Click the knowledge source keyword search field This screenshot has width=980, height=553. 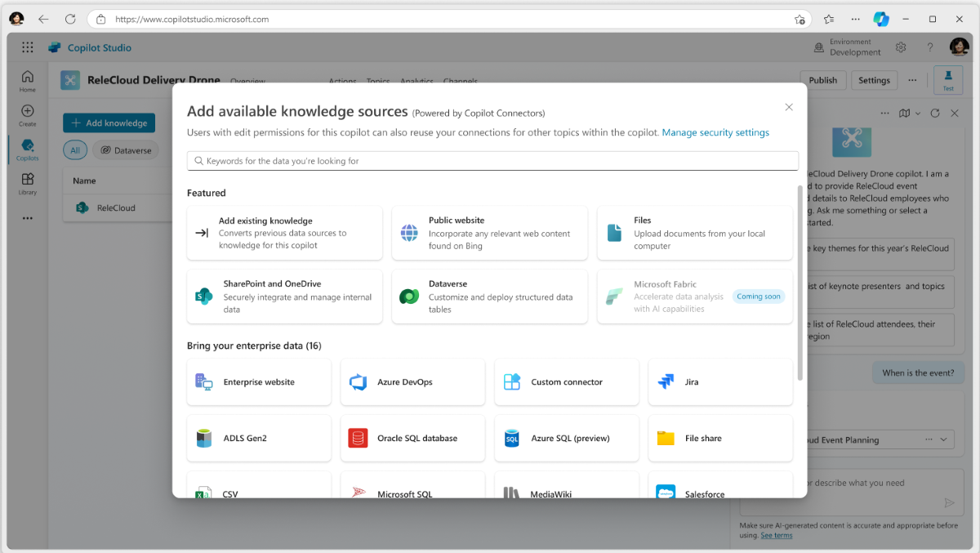coord(492,160)
